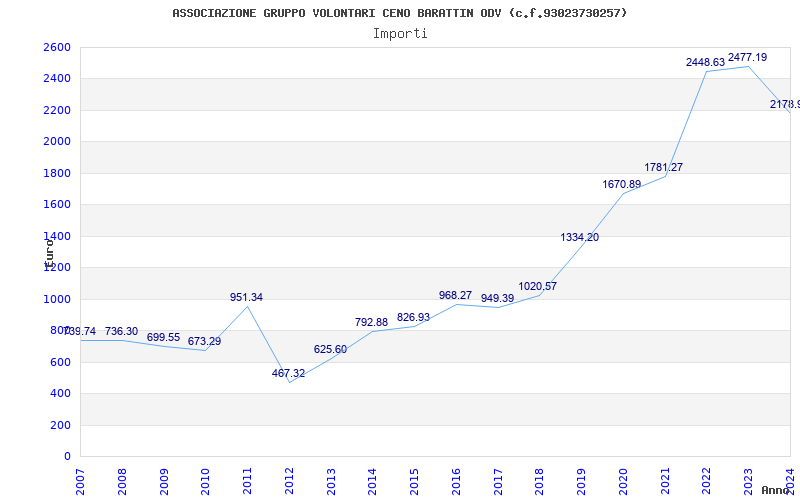Click the x-axis year 2018
800x500 pixels.
(x=540, y=482)
